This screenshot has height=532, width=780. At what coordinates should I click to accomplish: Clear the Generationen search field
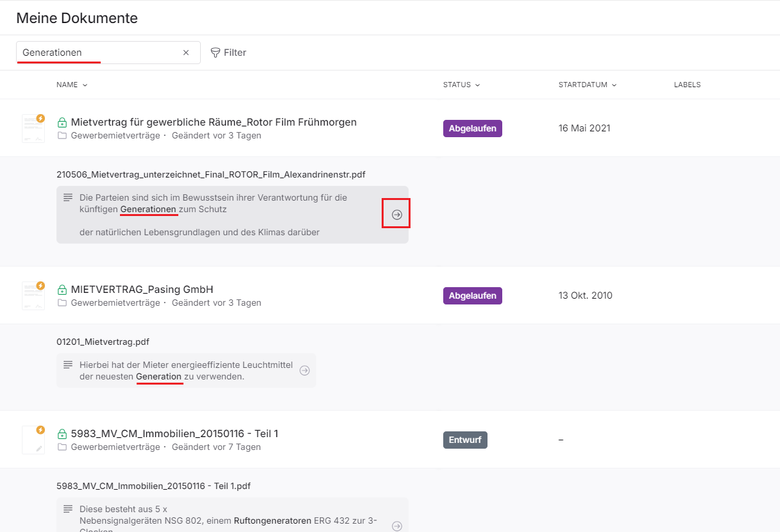click(186, 53)
